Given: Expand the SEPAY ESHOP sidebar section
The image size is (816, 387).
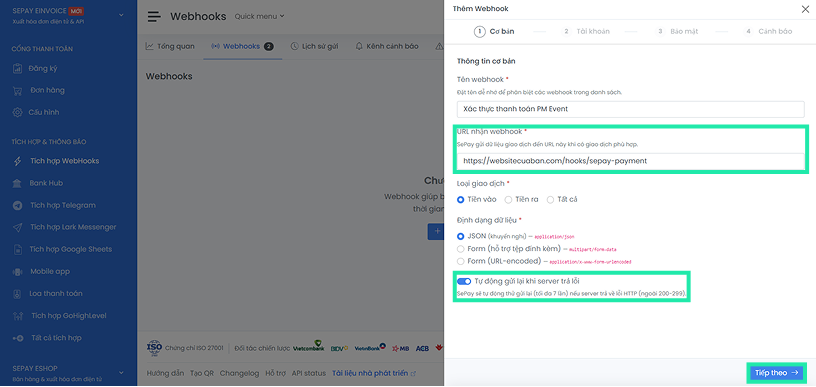Looking at the screenshot, I should point(121,372).
